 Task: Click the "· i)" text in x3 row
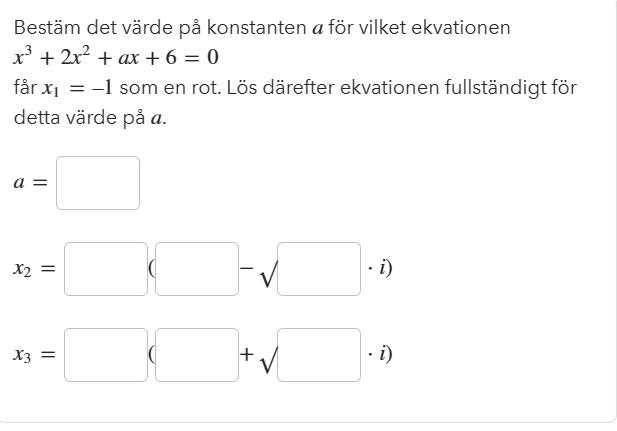coord(379,354)
